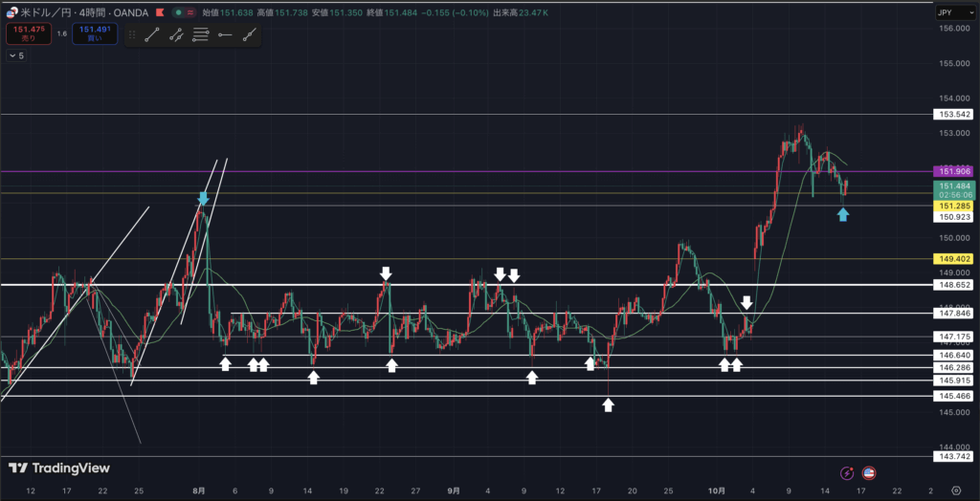
Task: Click the red sell button 151.475
Action: [x=28, y=35]
